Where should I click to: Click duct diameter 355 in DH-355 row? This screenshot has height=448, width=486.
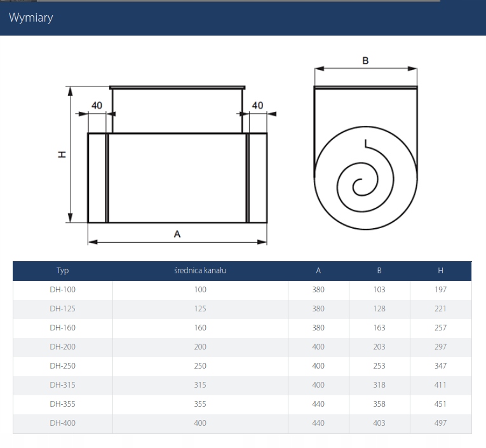tap(200, 404)
